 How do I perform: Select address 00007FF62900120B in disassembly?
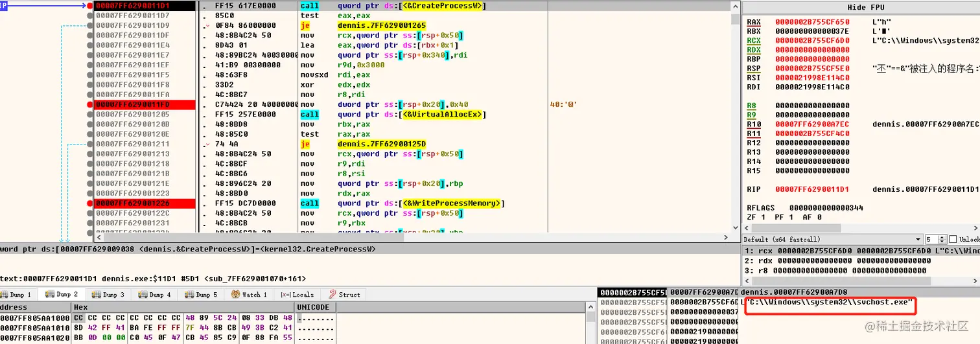tap(133, 124)
